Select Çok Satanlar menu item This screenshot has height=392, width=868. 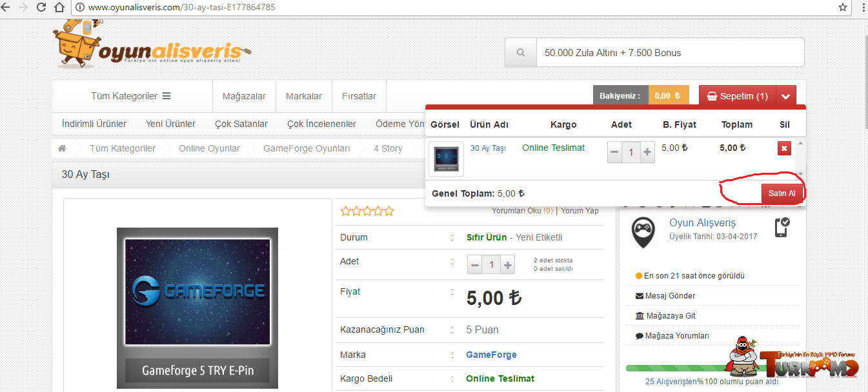click(241, 124)
